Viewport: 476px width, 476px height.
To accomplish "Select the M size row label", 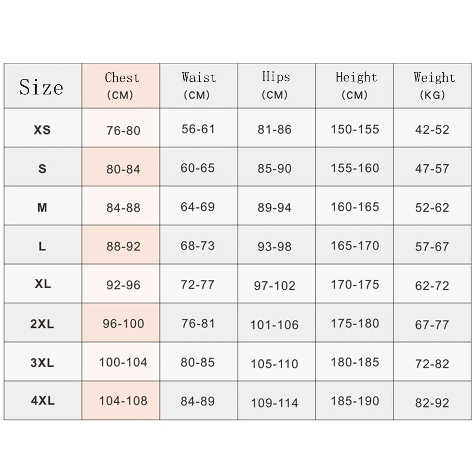I will [x=42, y=208].
